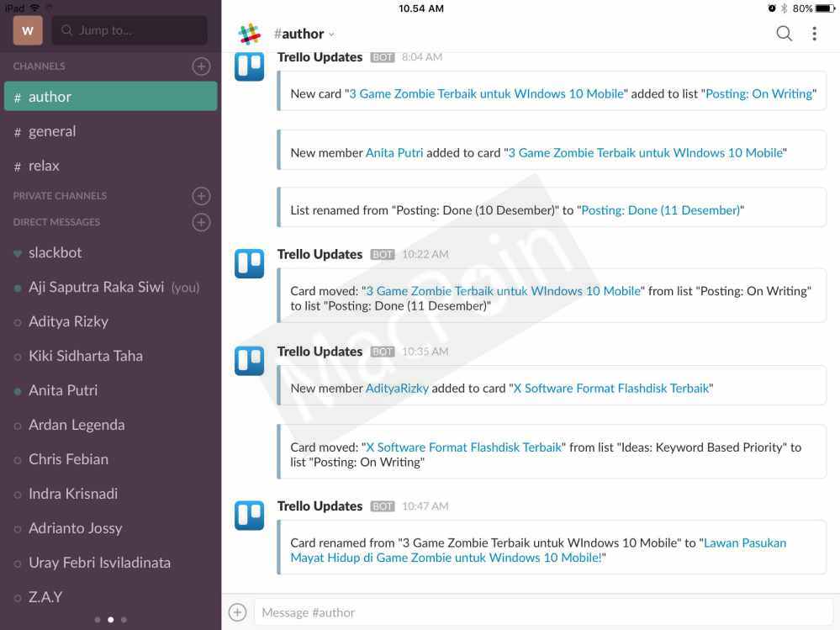Open Anita Putri direct message in sidebar

point(110,390)
